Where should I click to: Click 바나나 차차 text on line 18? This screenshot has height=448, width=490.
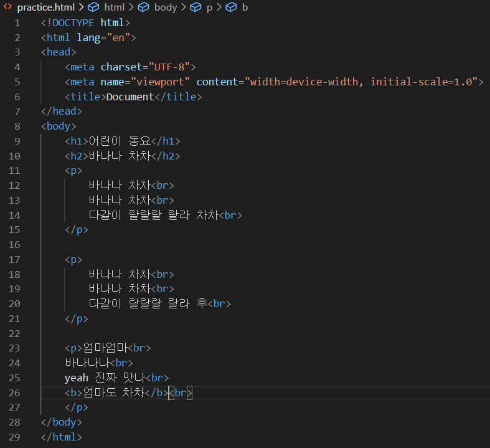(120, 275)
